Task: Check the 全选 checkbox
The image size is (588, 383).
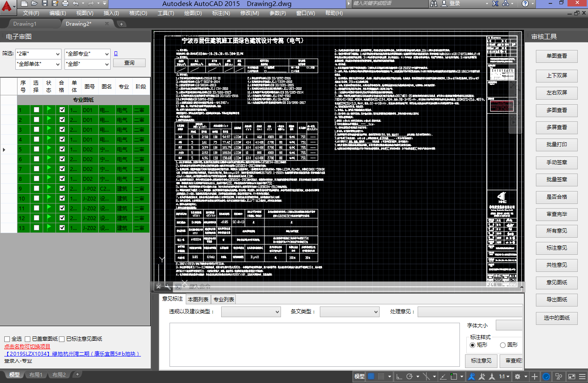Action: [x=7, y=339]
